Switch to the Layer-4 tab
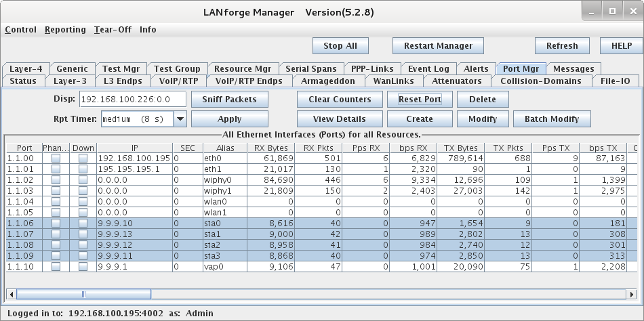Image resolution: width=644 pixels, height=321 pixels. (x=26, y=68)
